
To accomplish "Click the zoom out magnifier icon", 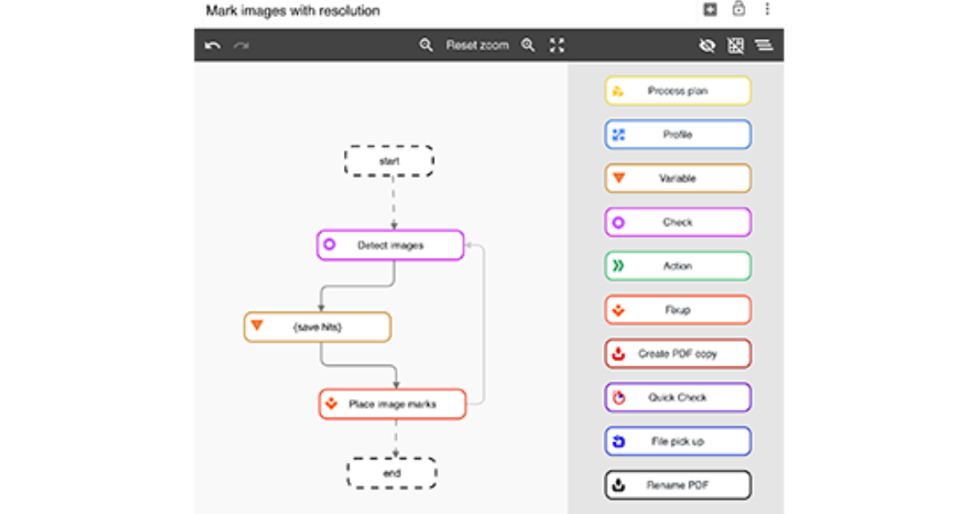I will click(x=426, y=46).
